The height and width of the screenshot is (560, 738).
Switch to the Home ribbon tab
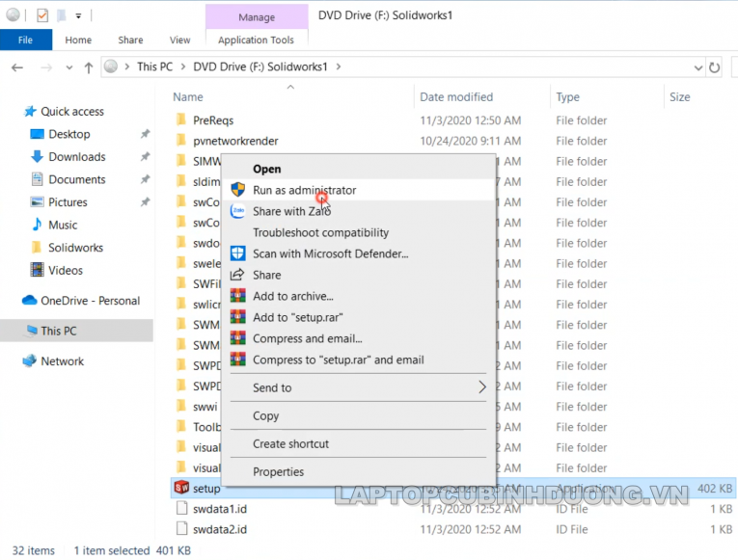click(78, 40)
